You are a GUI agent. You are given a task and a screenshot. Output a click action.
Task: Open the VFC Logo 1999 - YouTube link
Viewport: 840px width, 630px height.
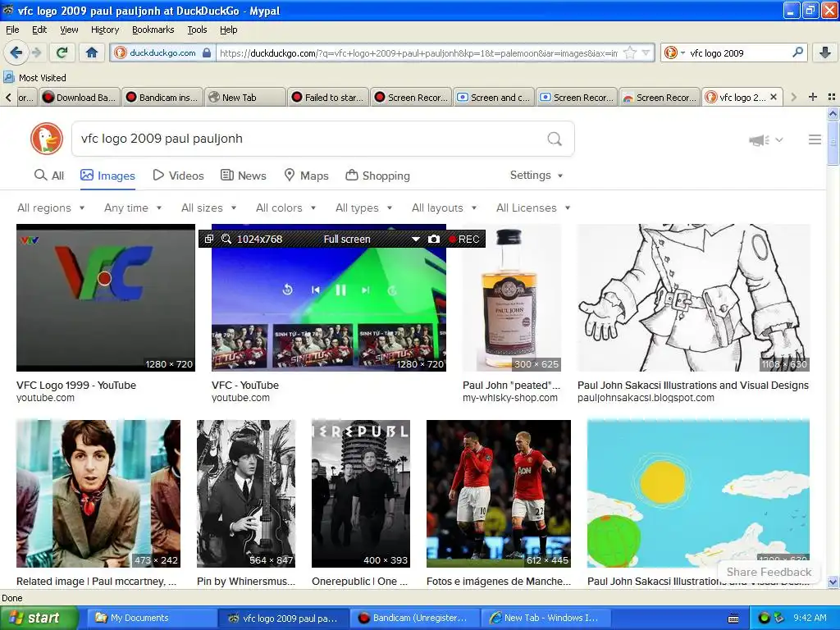pyautogui.click(x=76, y=385)
